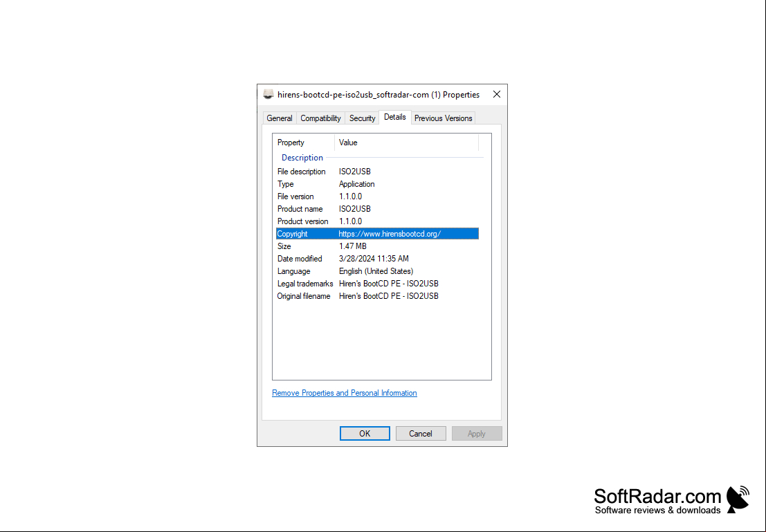Confirm with the OK button
766x532 pixels.
[x=365, y=433]
